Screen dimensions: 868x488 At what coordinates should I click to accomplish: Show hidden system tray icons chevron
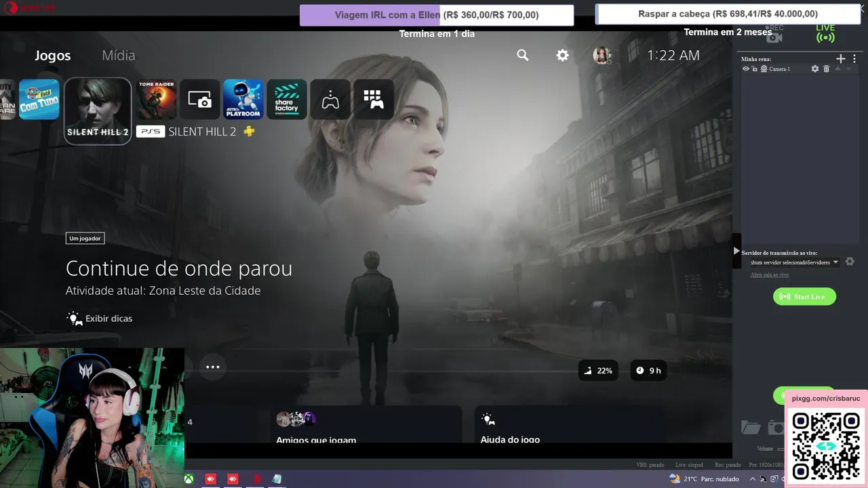coord(753,479)
